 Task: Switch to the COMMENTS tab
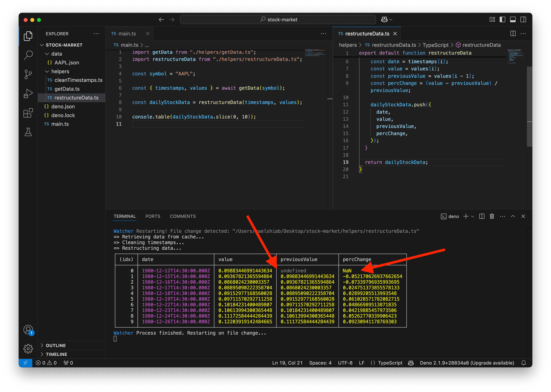coord(183,216)
